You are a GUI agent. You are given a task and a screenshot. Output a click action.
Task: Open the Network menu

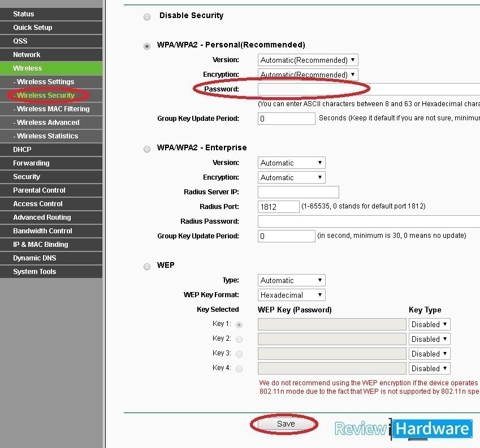[x=51, y=55]
